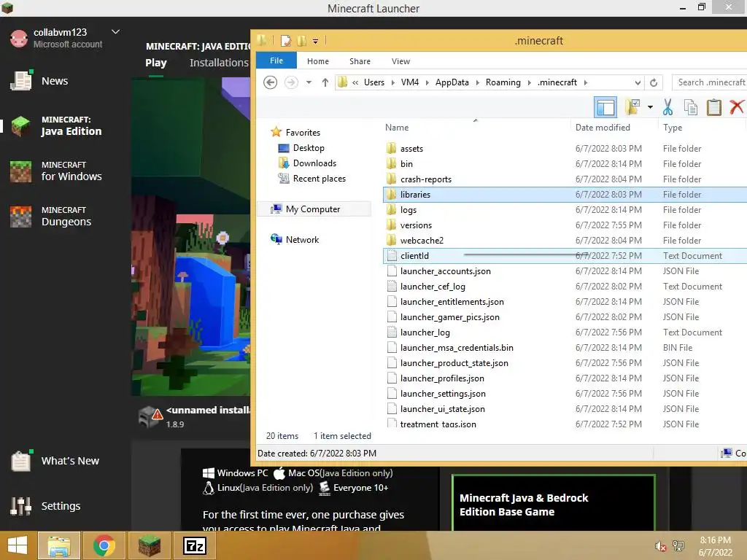Customize Quick Access Toolbar dropdown
Viewport: 747px width, 560px height.
315,42
